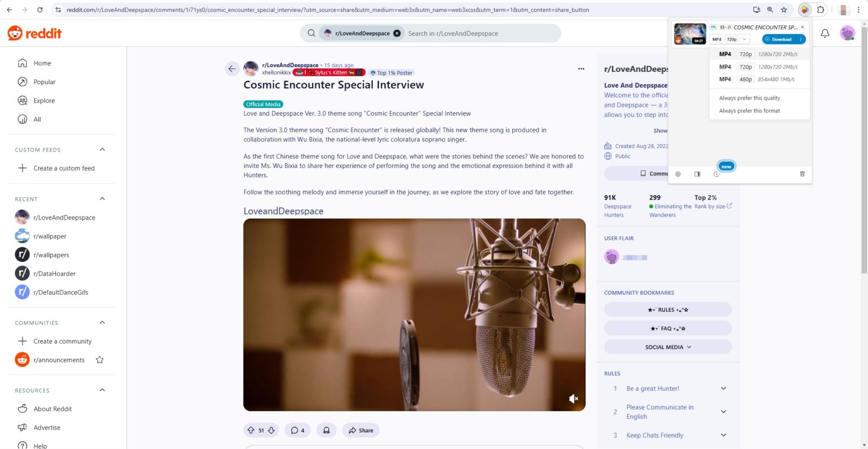Click the Reddit logo to go home
Viewport: 868px width, 449px height.
34,32
